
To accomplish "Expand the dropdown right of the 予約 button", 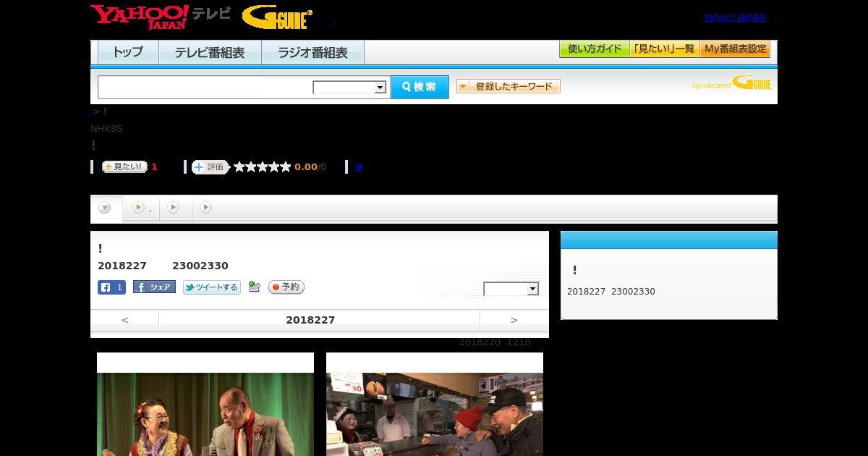I will (511, 289).
